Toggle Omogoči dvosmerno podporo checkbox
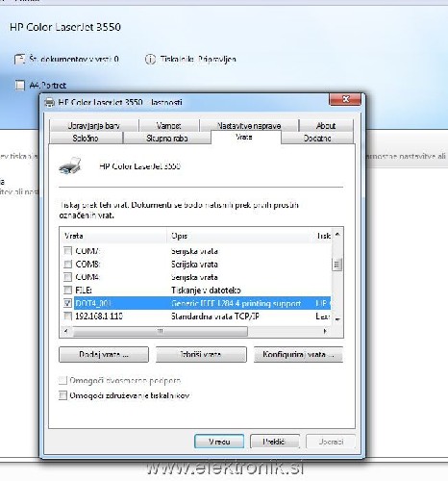 [62, 381]
